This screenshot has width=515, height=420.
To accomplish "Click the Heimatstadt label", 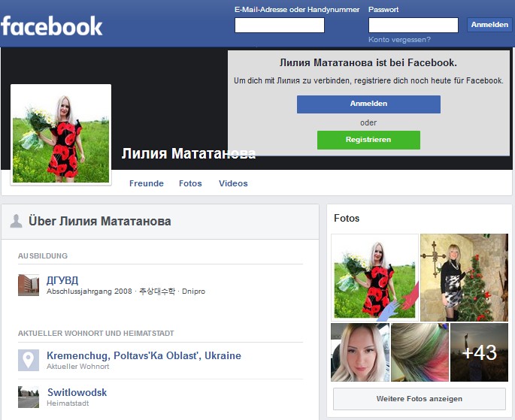I will point(68,403).
